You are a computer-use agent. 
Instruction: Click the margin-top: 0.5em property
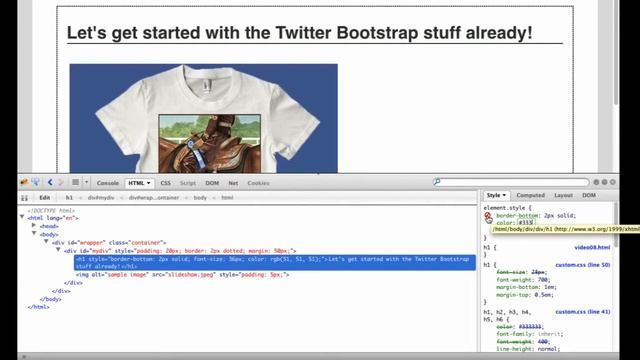(x=525, y=295)
